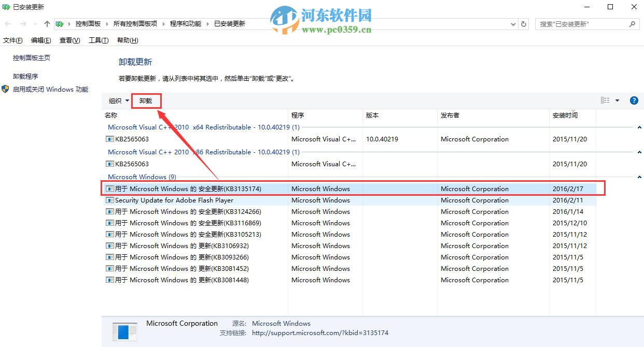
Task: Open the support.microsoft.com KB3135174 link
Action: [x=320, y=333]
